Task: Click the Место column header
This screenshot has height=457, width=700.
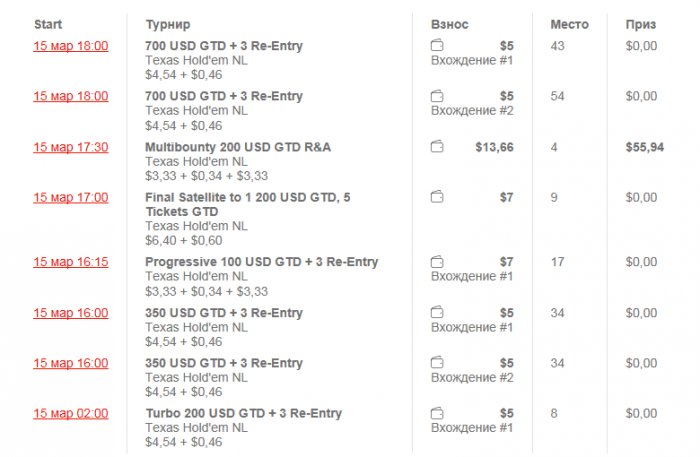Action: pyautogui.click(x=569, y=23)
